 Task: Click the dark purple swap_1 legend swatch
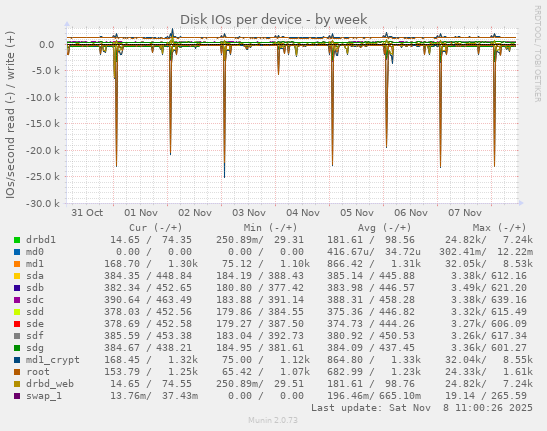pos(17,396)
